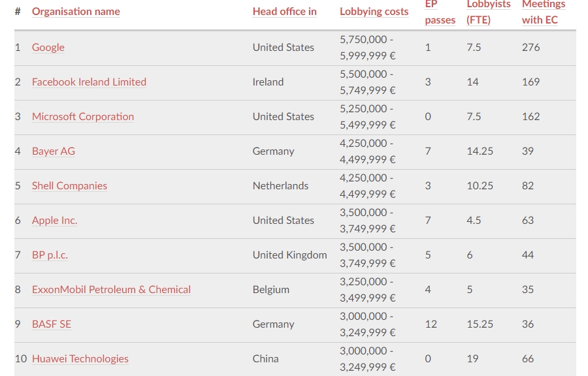Click BASF SE's 12 EP passes cell
Screen dimensions: 588x376
click(x=431, y=324)
